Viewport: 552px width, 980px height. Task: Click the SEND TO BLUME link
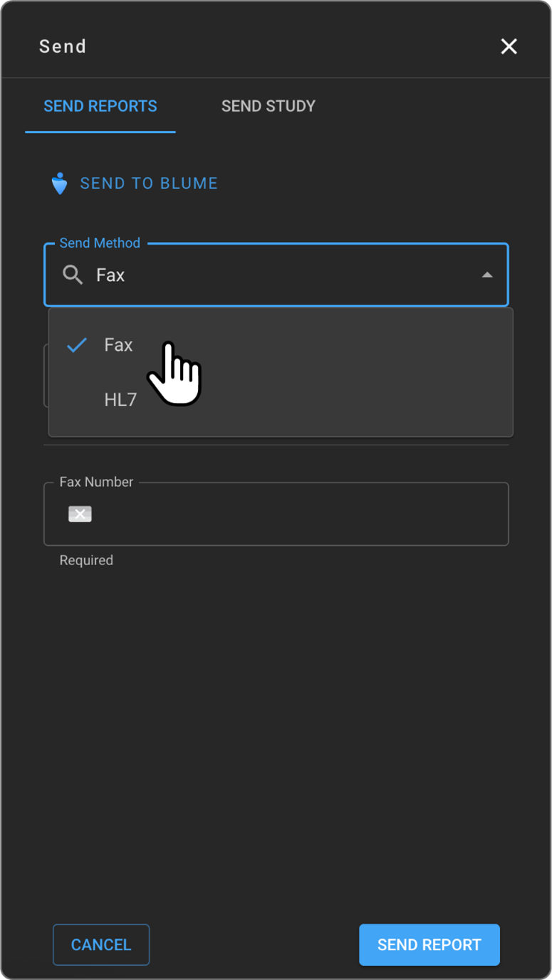(x=148, y=184)
